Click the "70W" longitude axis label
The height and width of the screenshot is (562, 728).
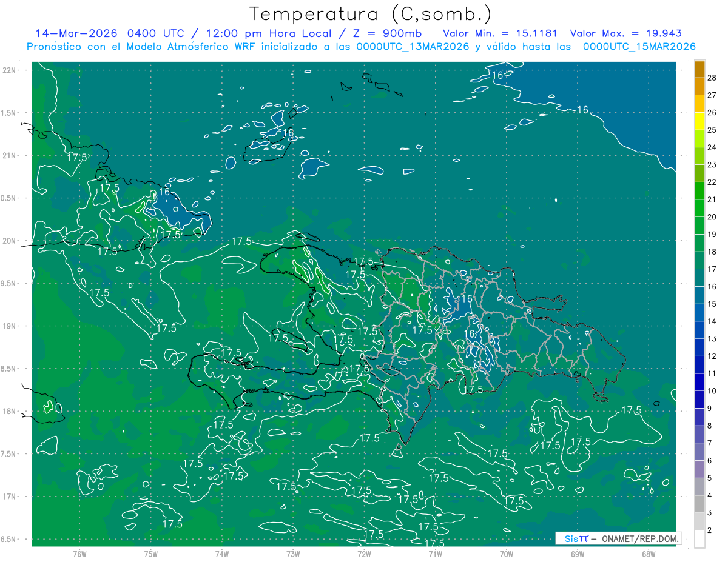tap(507, 554)
